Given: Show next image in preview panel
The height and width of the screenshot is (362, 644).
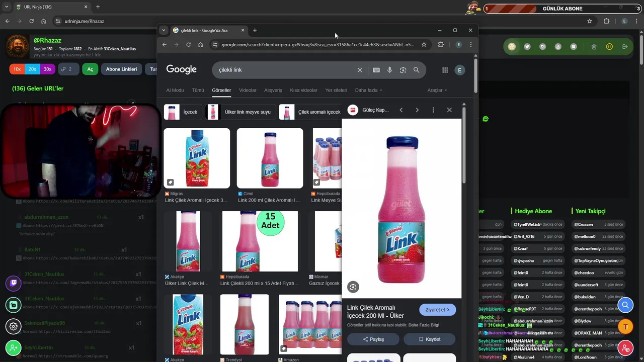Looking at the screenshot, I should [417, 110].
